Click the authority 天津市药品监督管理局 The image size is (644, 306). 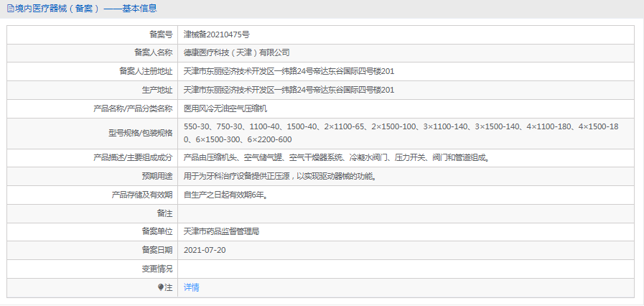[221, 232]
